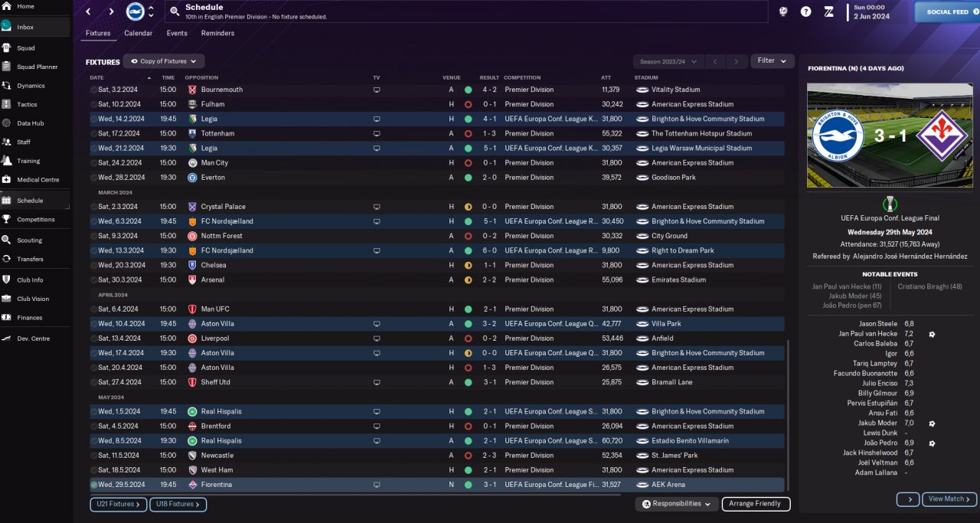
Task: Click Jan Paul van Hecke in ratings list
Action: [x=867, y=334]
